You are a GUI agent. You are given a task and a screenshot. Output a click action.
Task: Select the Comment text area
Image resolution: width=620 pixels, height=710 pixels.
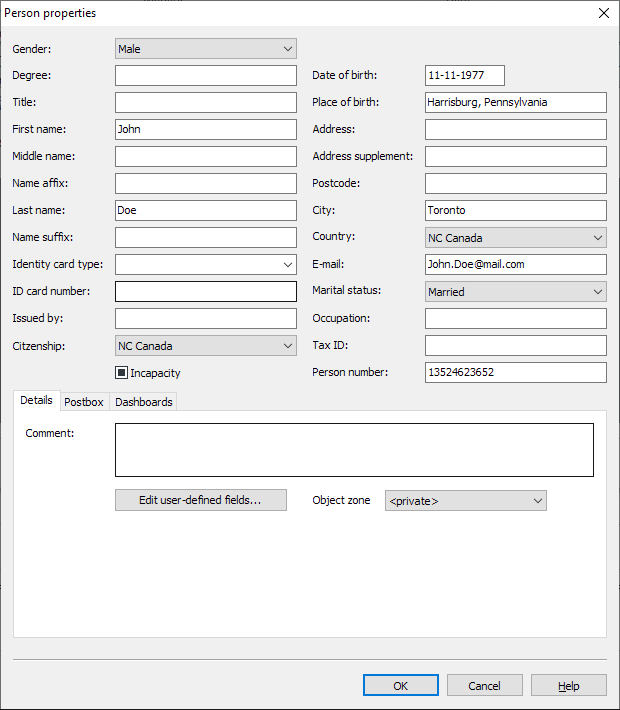(354, 450)
